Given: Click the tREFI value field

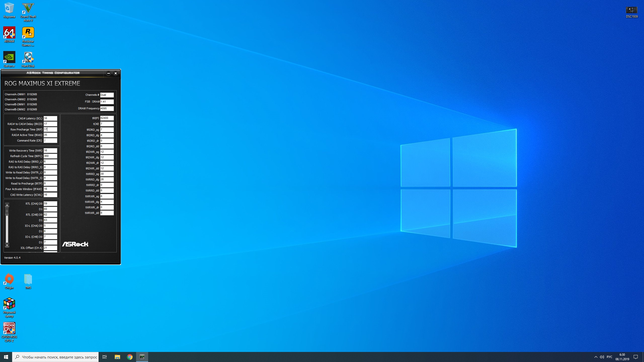Looking at the screenshot, I should (107, 118).
